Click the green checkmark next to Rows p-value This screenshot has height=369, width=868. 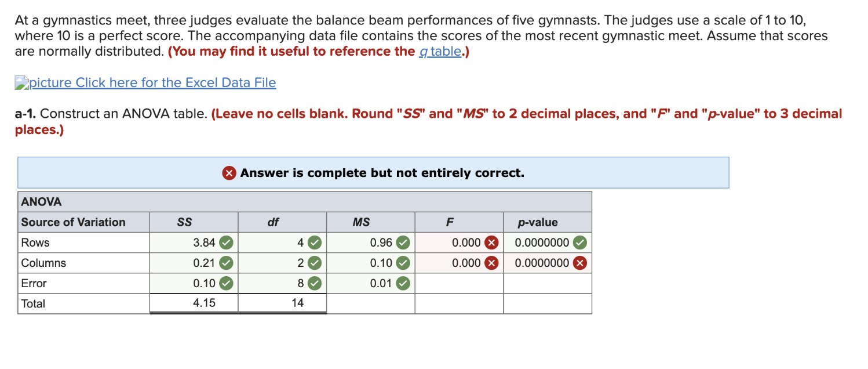click(x=581, y=243)
